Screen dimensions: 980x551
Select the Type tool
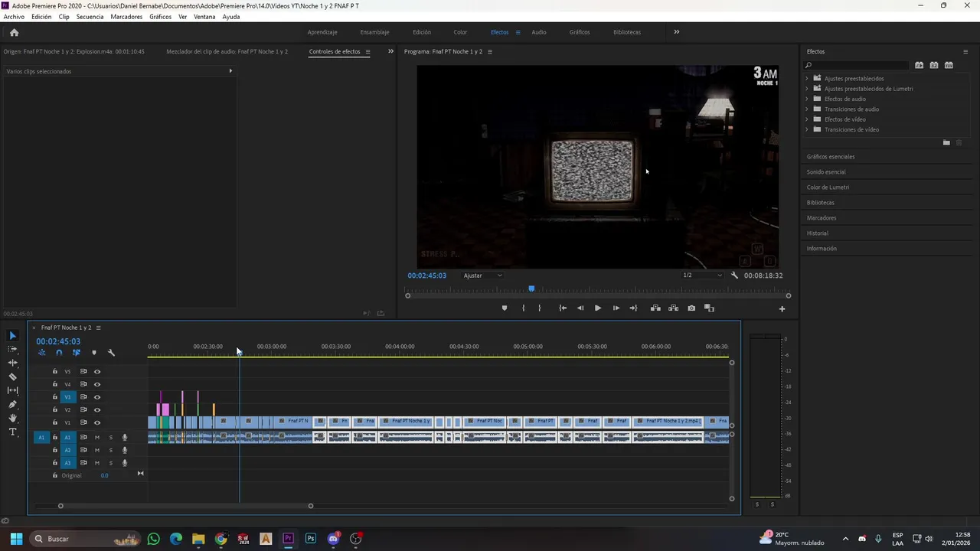click(x=12, y=432)
